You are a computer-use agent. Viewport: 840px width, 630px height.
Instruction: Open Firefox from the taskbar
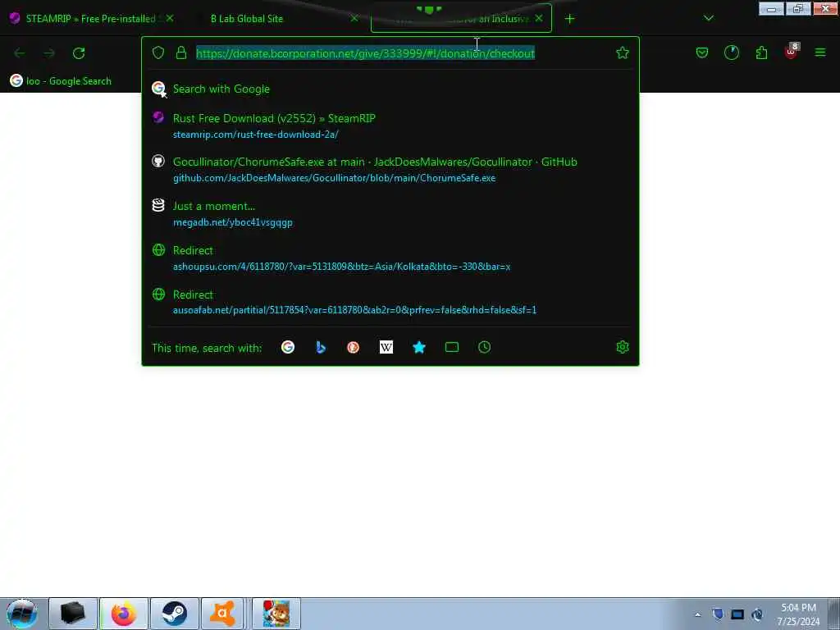tap(124, 614)
